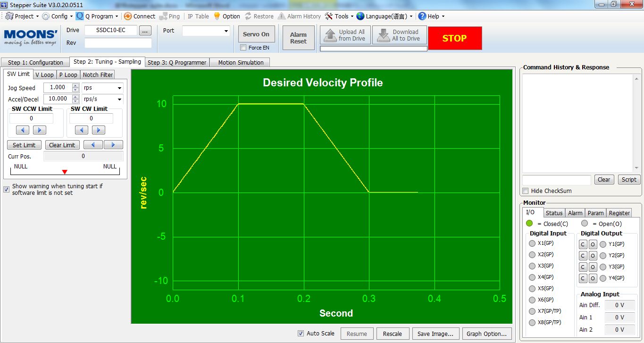The height and width of the screenshot is (343, 644).
Task: Open the Project menu
Action: [22, 16]
